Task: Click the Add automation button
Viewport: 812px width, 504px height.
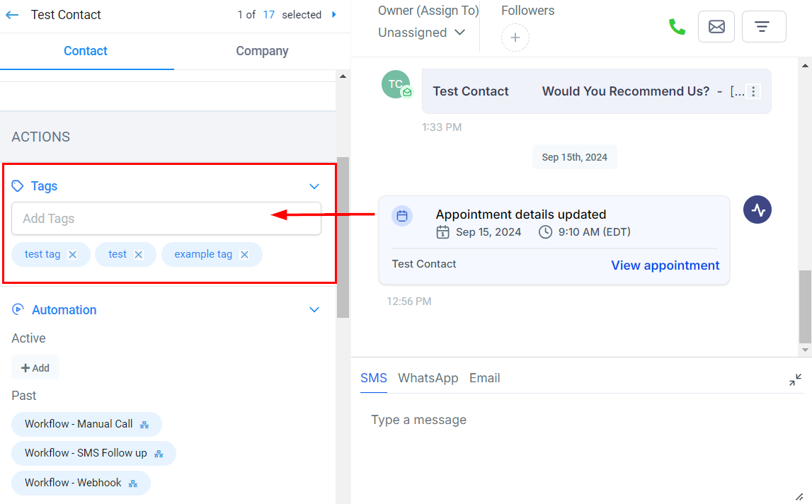Action: pos(35,368)
